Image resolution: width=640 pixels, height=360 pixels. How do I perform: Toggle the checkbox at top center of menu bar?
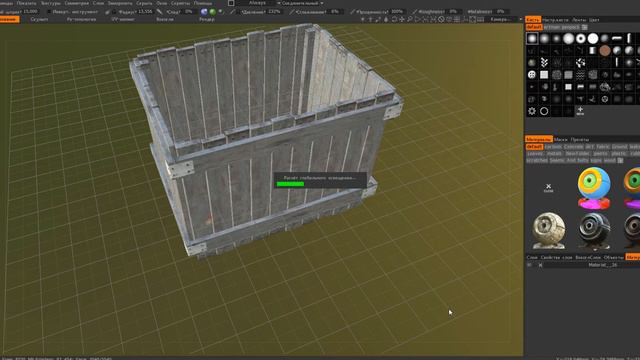tap(231, 3)
